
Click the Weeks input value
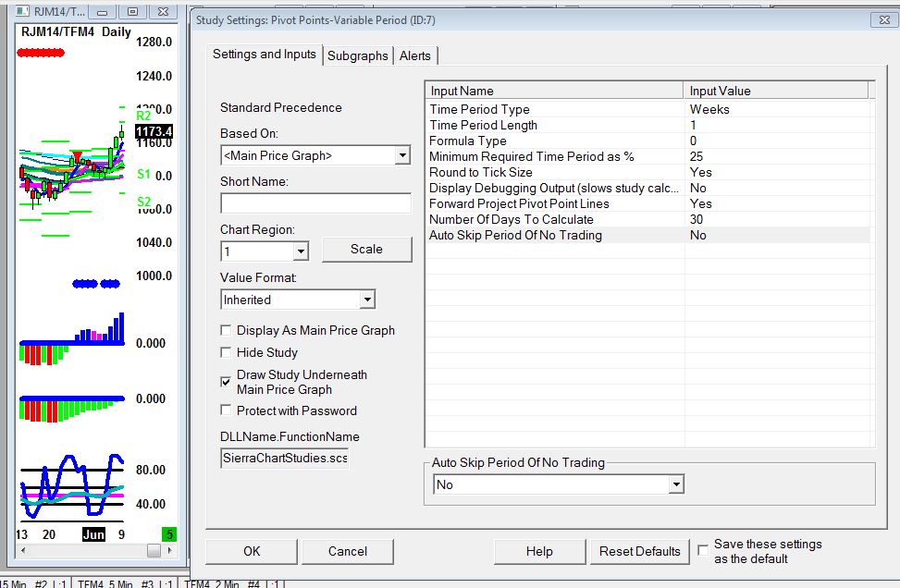pyautogui.click(x=709, y=109)
